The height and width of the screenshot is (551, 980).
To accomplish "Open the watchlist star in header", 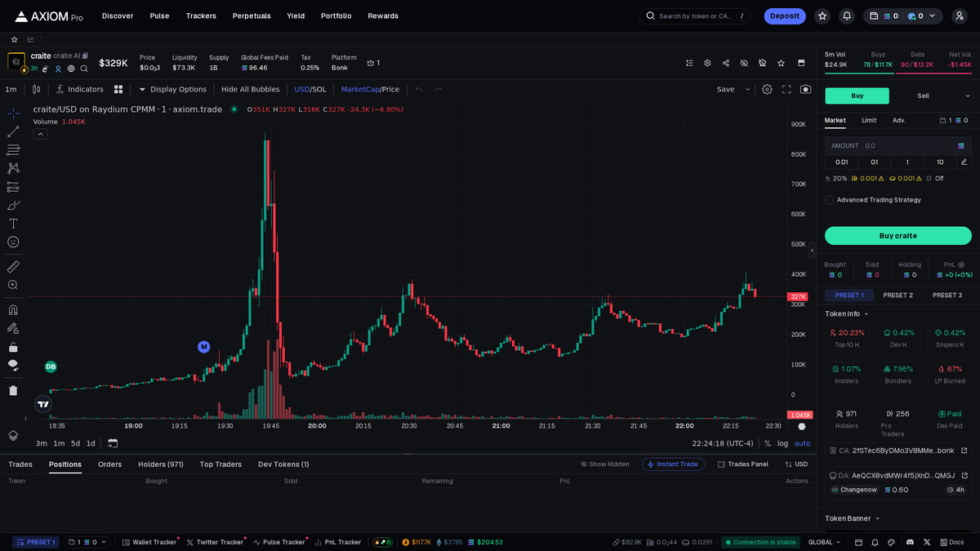I will click(x=822, y=16).
